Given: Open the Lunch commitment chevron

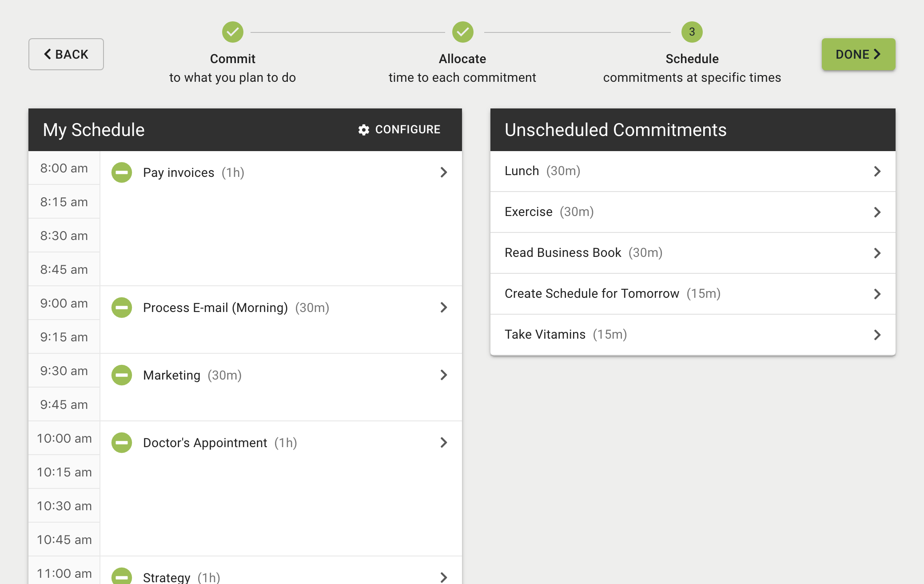Looking at the screenshot, I should tap(877, 172).
